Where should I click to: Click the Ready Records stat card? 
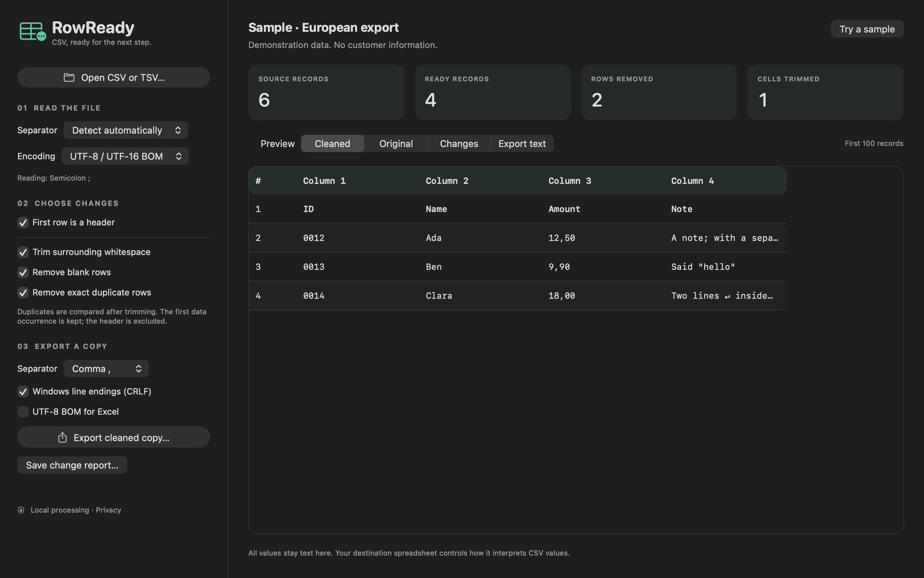pyautogui.click(x=493, y=92)
